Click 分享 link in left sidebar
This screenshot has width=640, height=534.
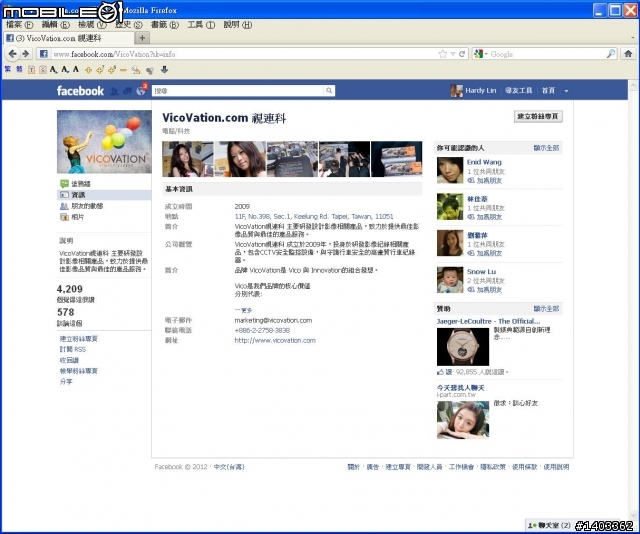[66, 381]
